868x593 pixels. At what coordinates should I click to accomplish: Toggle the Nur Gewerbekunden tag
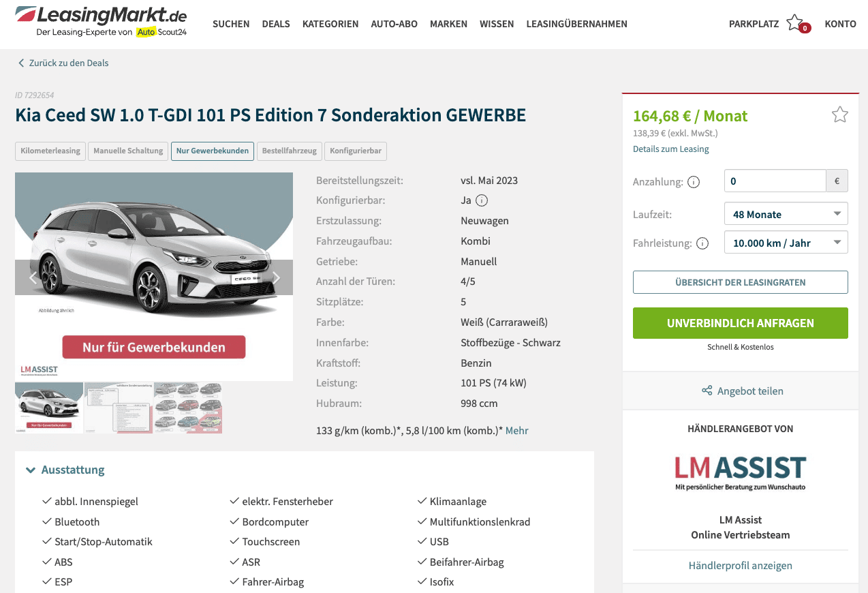213,151
